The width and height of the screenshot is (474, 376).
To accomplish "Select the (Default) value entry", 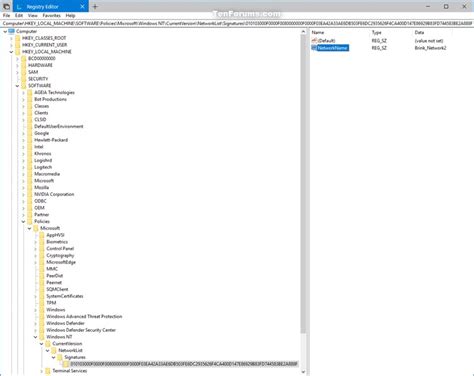I will coord(326,41).
